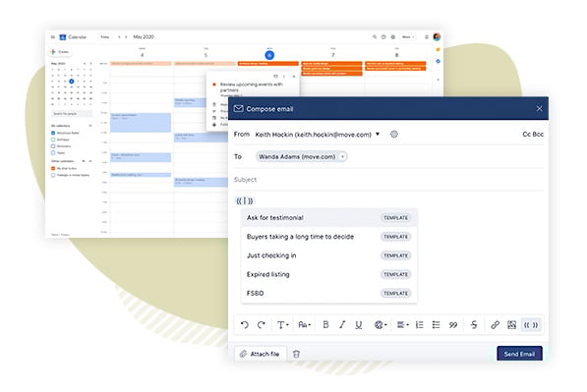
Task: Go to previous week in Calendar
Action: 119,36
